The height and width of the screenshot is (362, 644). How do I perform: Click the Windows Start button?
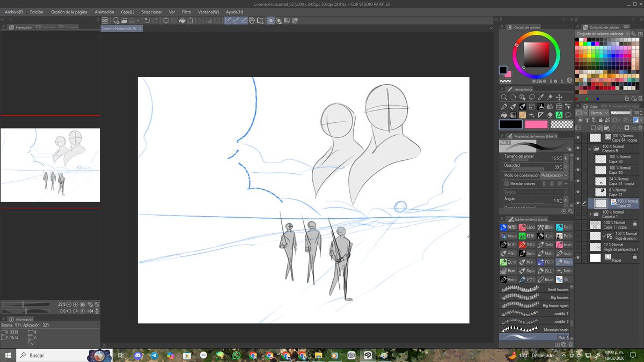[x=9, y=355]
